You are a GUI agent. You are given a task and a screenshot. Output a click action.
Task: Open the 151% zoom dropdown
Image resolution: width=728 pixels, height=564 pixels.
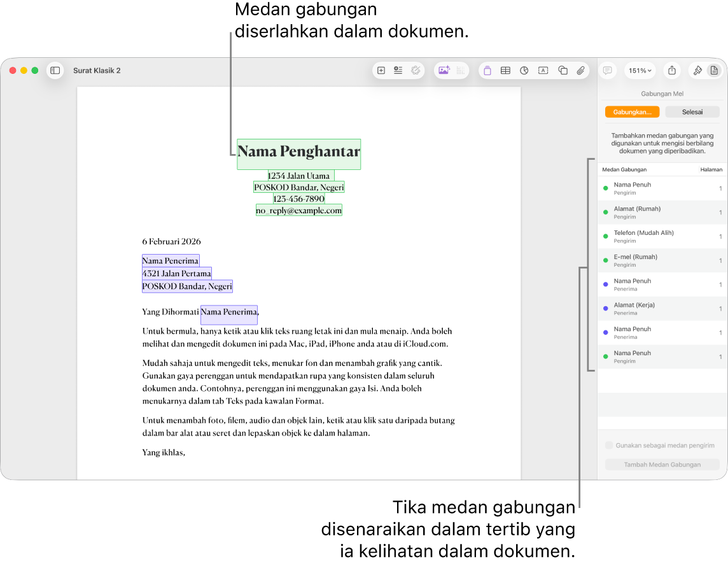(x=640, y=71)
